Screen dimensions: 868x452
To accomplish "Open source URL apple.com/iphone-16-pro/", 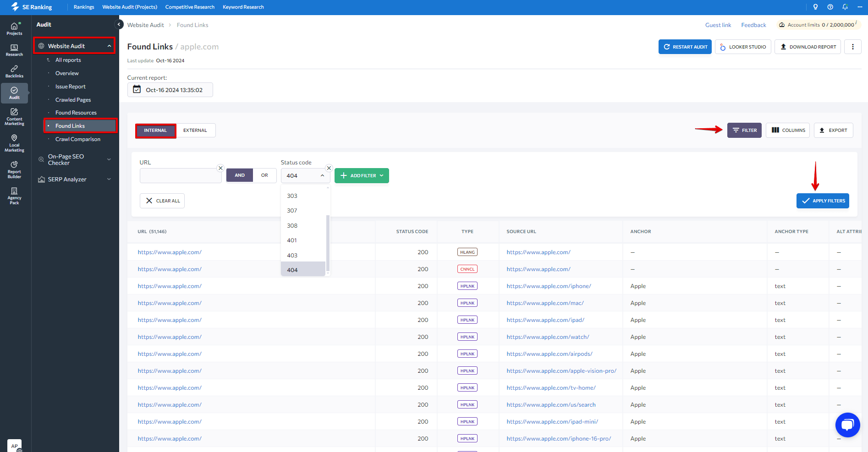I will click(559, 439).
